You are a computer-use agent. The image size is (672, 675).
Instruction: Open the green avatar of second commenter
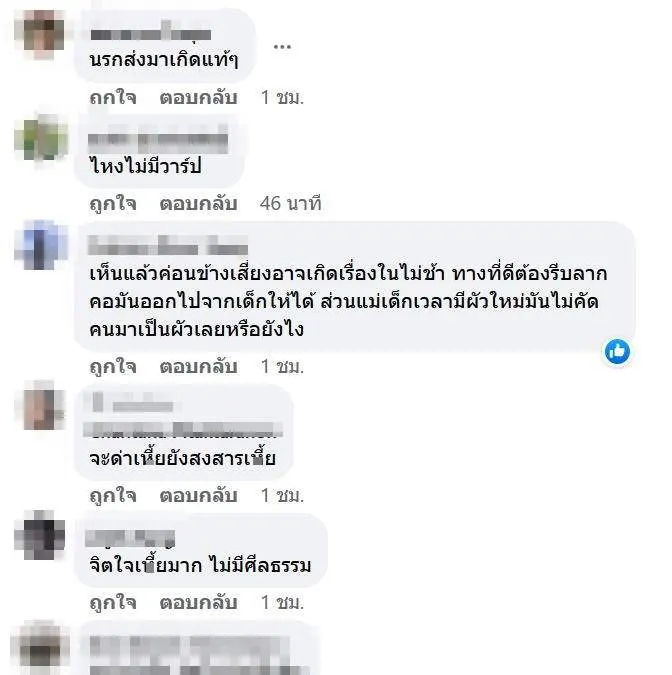click(x=41, y=139)
